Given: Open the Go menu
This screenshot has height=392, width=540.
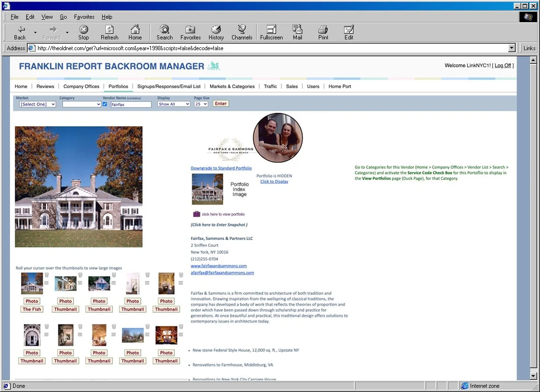Looking at the screenshot, I should 63,16.
